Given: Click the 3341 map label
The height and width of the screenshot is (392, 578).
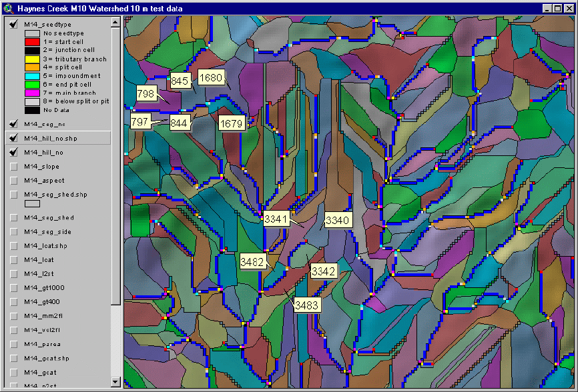Looking at the screenshot, I should coord(276,219).
